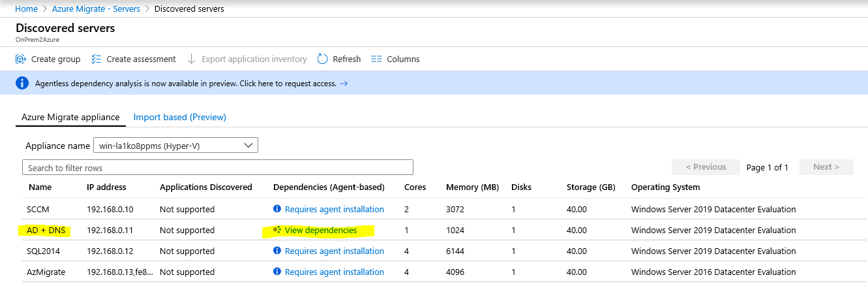Sort by Name column header
The width and height of the screenshot is (868, 288).
point(40,187)
